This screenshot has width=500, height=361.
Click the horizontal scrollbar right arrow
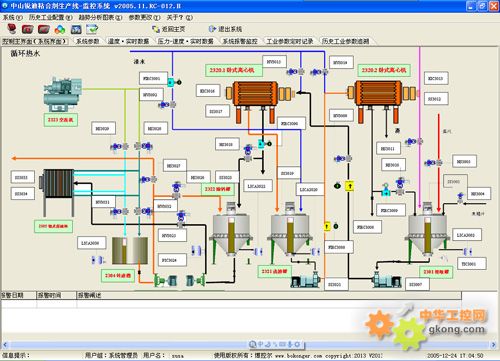click(493, 345)
